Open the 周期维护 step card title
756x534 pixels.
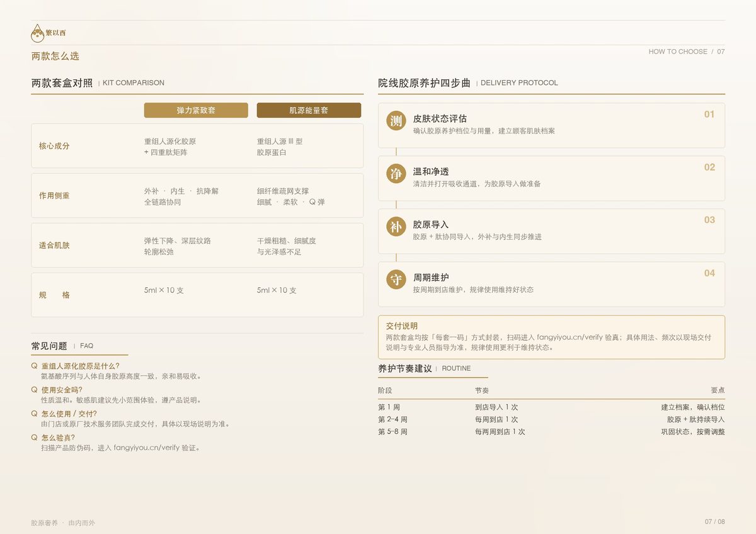[431, 277]
